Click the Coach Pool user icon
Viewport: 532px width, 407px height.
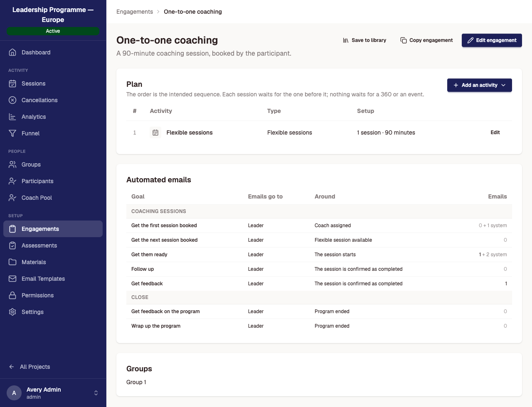click(x=12, y=198)
